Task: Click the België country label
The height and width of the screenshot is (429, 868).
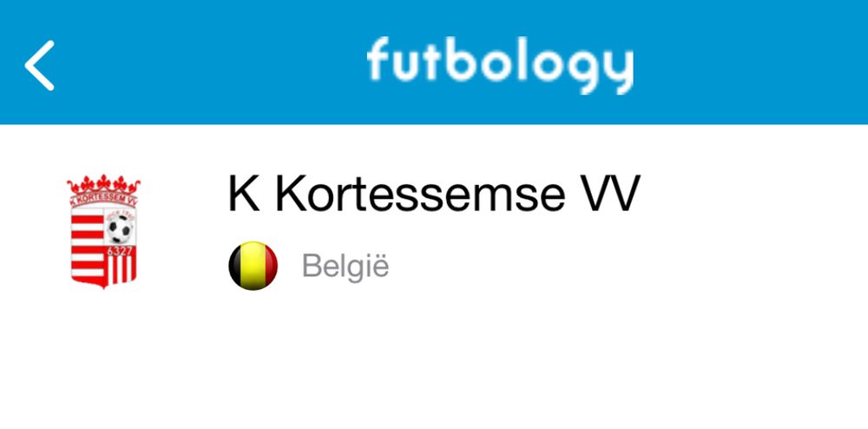Action: click(345, 267)
